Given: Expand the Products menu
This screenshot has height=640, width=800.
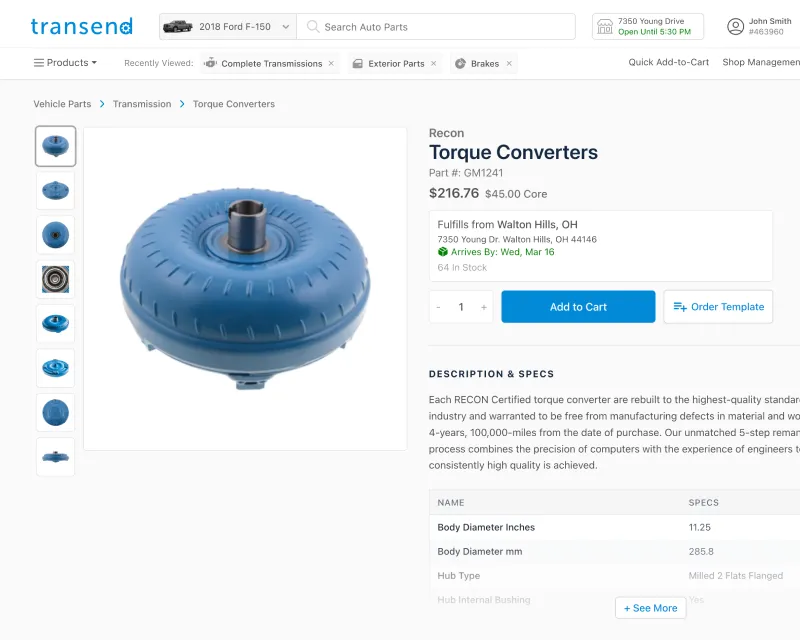Looking at the screenshot, I should pyautogui.click(x=64, y=62).
